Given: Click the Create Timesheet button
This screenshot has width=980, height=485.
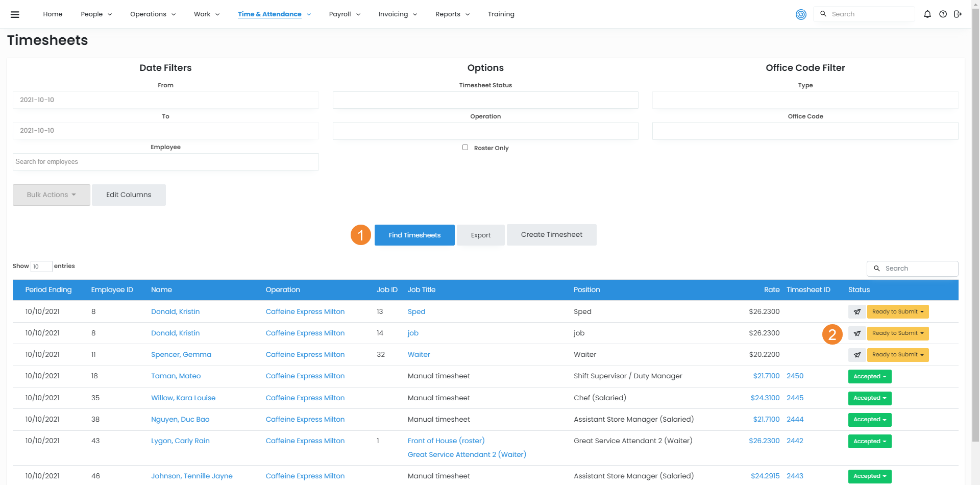Looking at the screenshot, I should click(551, 235).
